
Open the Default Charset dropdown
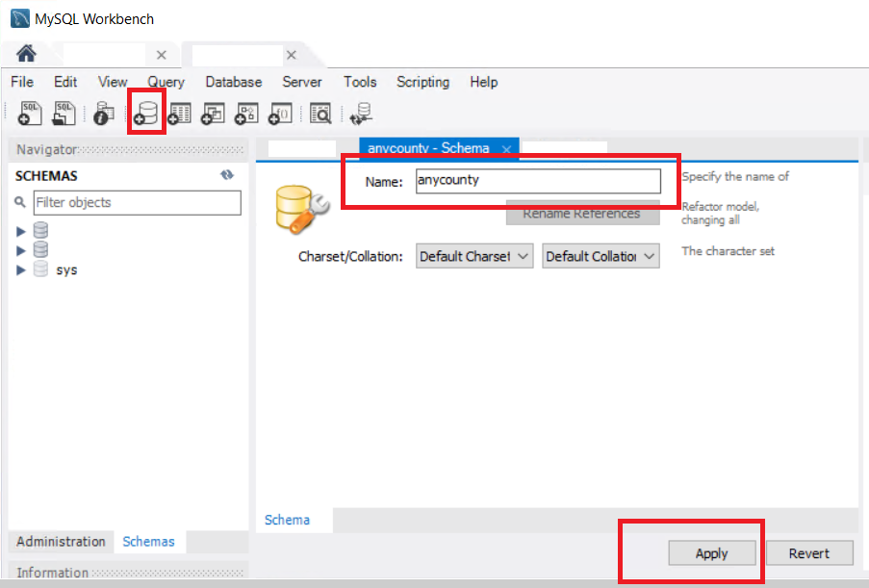point(474,256)
